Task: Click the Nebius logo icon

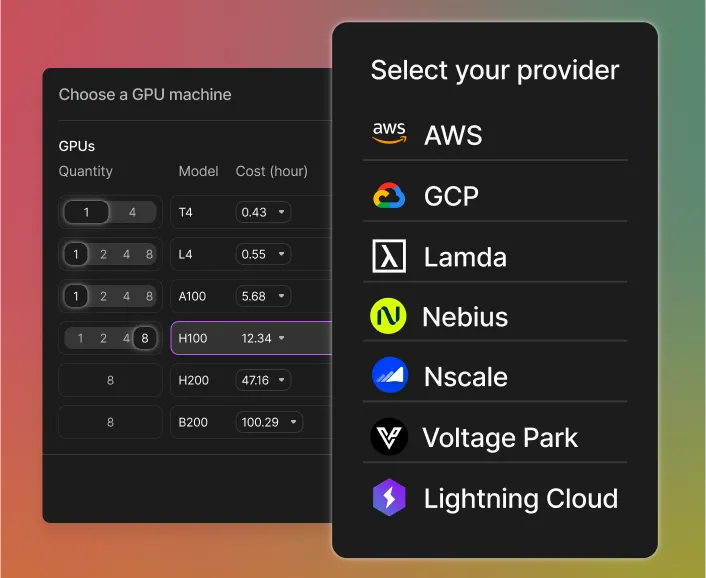Action: point(388,316)
